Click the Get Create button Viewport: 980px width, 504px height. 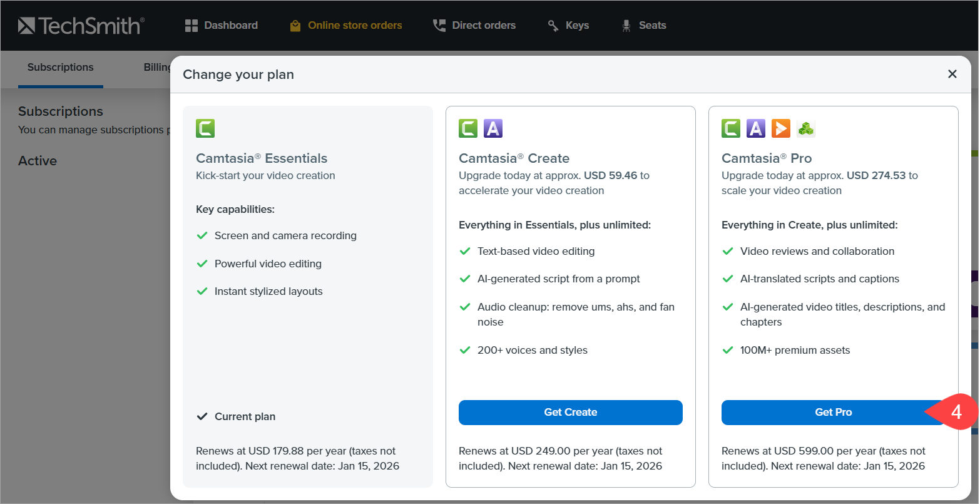click(571, 413)
